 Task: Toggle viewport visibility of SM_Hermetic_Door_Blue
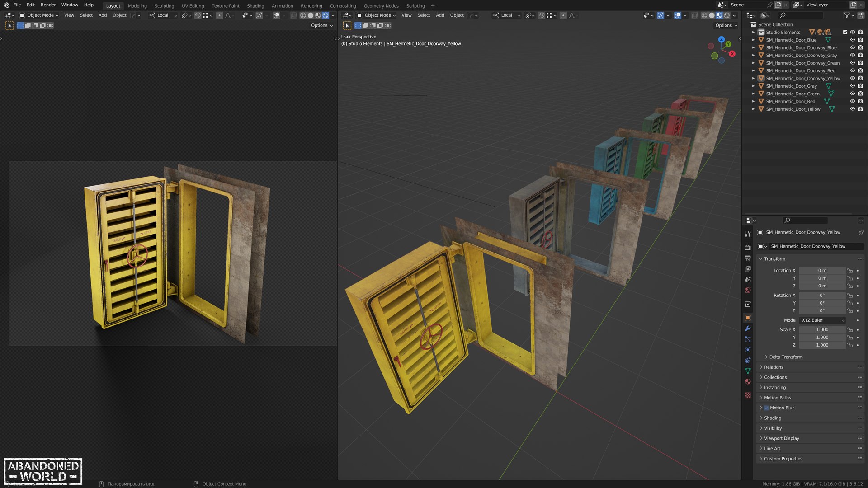[852, 40]
